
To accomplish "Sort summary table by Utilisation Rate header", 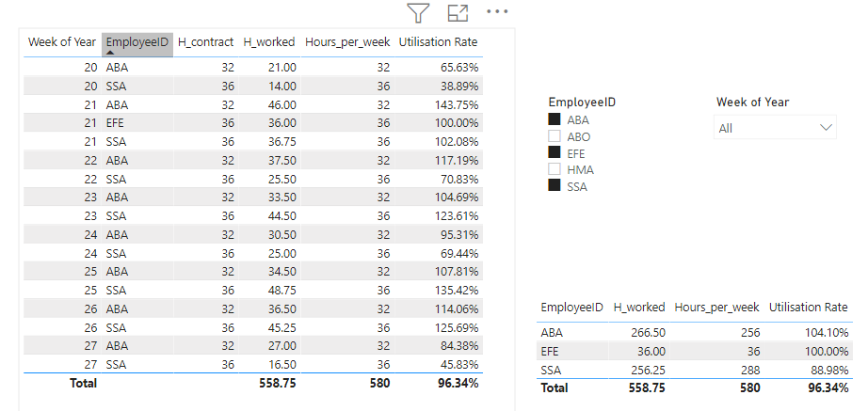I will click(808, 307).
